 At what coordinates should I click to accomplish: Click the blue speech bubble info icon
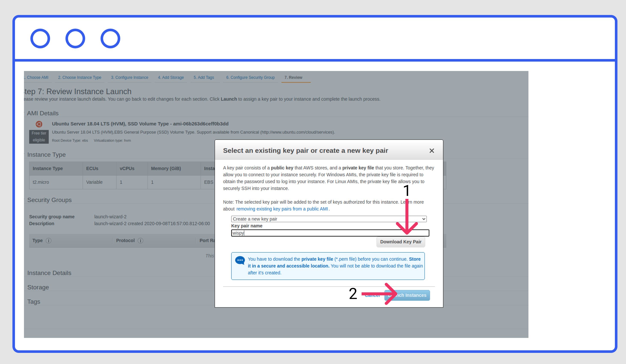(240, 260)
